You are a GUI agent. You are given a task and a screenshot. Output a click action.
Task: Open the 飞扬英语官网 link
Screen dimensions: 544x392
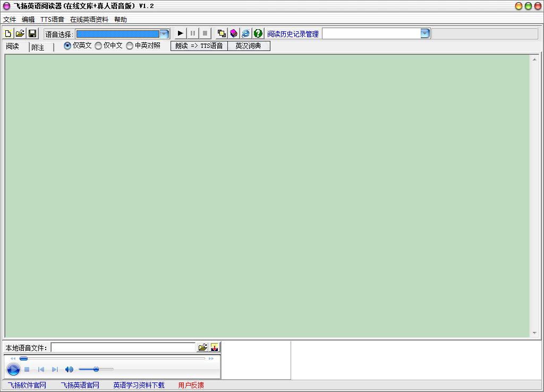pos(80,385)
